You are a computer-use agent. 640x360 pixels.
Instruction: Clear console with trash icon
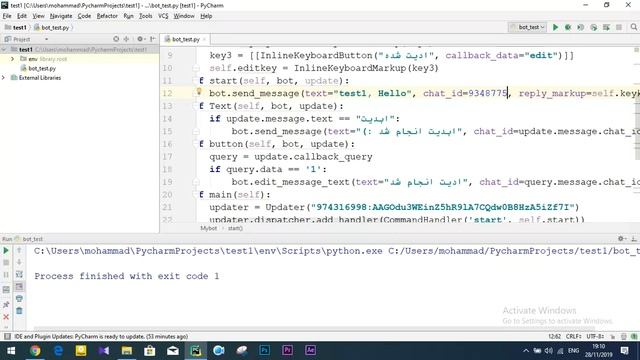19,311
